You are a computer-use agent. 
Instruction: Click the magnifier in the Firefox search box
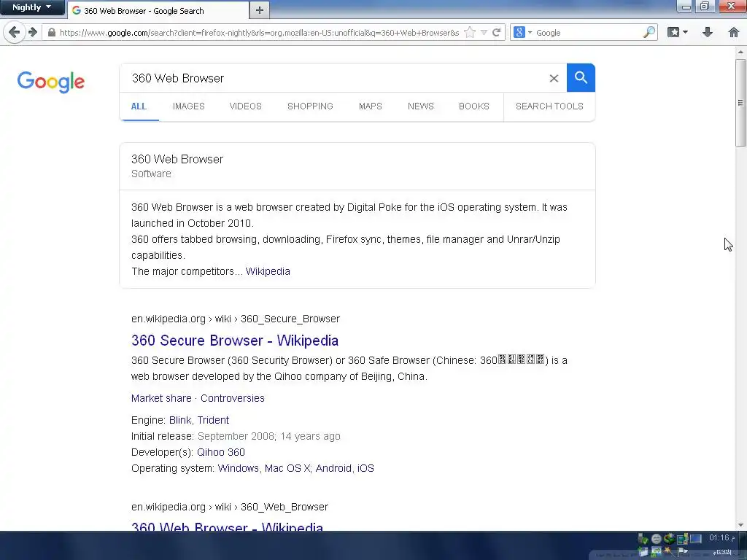pyautogui.click(x=649, y=32)
